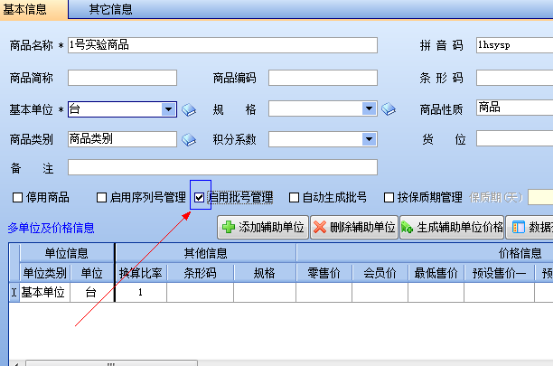
Task: Switch to 其它信息 tab
Action: [110, 9]
